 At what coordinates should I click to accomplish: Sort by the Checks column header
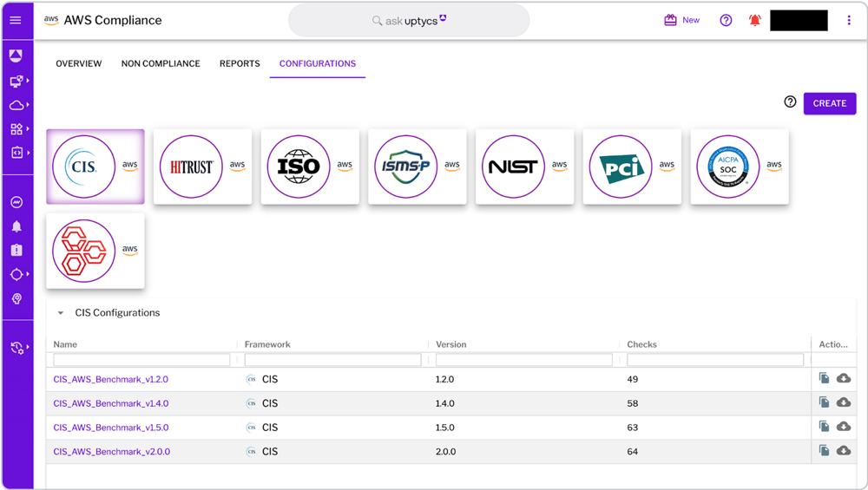tap(641, 344)
